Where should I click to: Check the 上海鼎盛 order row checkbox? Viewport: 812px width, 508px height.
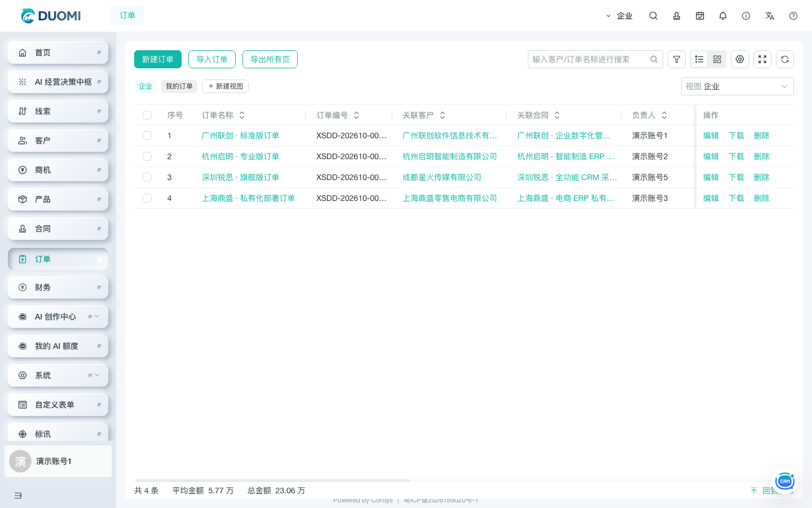pos(147,198)
